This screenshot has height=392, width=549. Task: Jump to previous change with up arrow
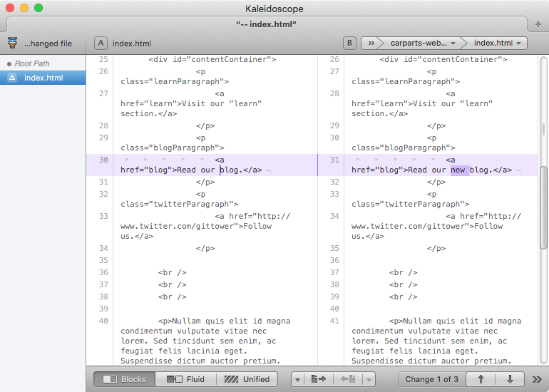point(481,379)
